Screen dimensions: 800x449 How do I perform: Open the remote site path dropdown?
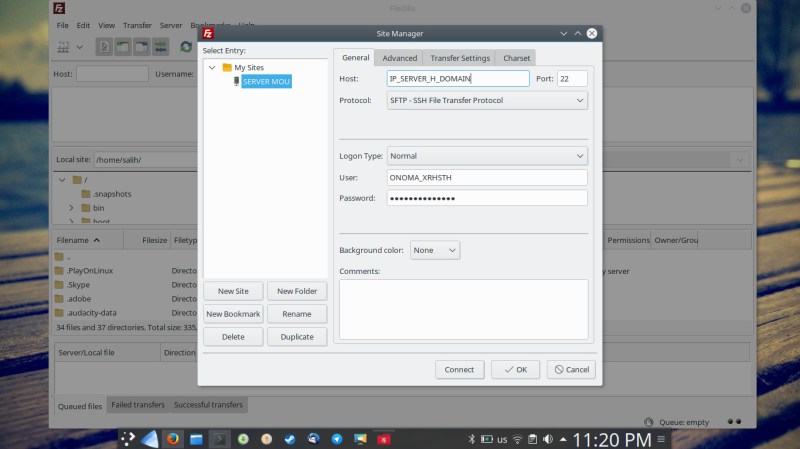(739, 160)
